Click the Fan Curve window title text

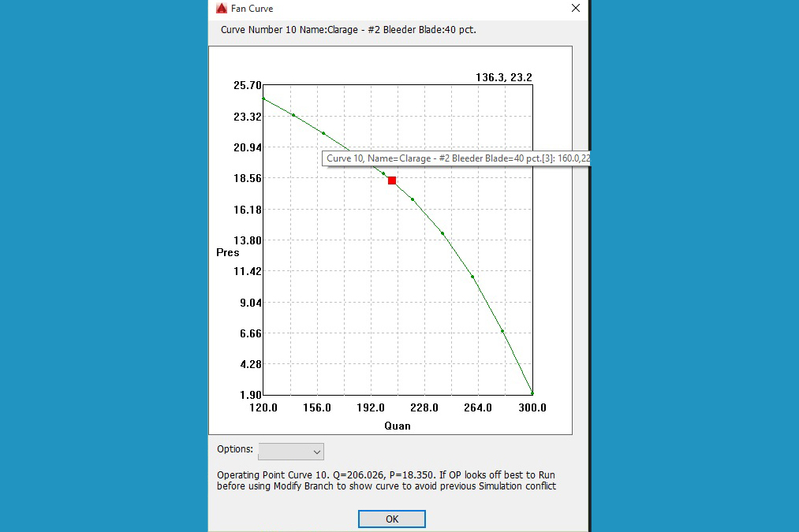[252, 9]
